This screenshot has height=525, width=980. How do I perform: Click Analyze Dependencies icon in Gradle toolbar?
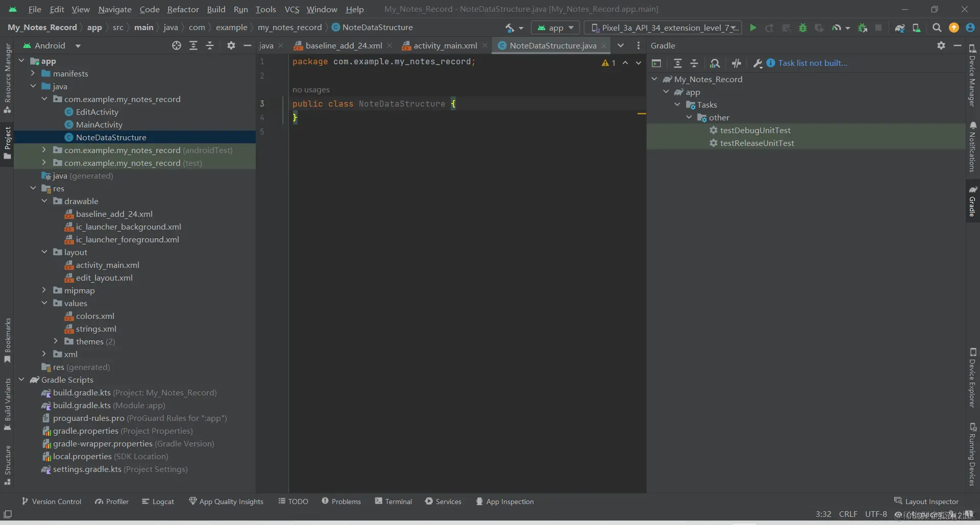pyautogui.click(x=715, y=63)
